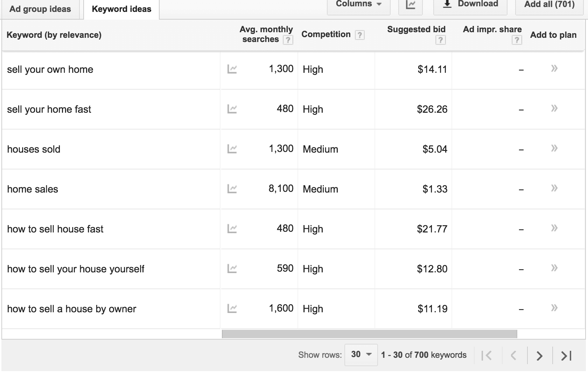Screen dimensions: 588x376
Task: Switch to Ad group ideas tab
Action: tap(40, 9)
